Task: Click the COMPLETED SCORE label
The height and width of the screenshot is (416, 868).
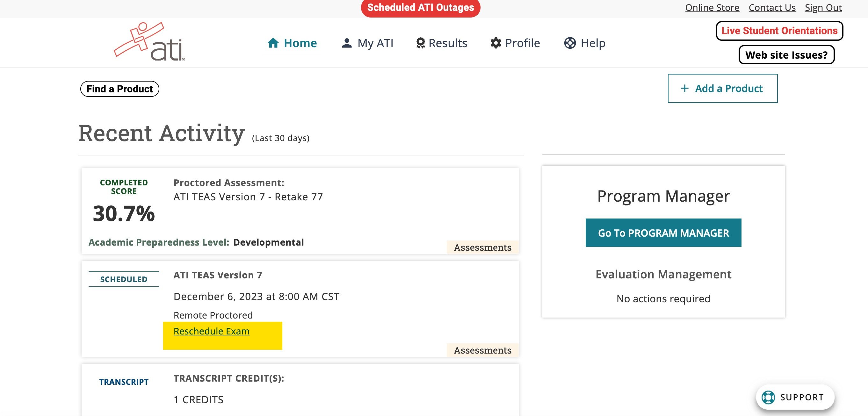Action: [x=124, y=187]
